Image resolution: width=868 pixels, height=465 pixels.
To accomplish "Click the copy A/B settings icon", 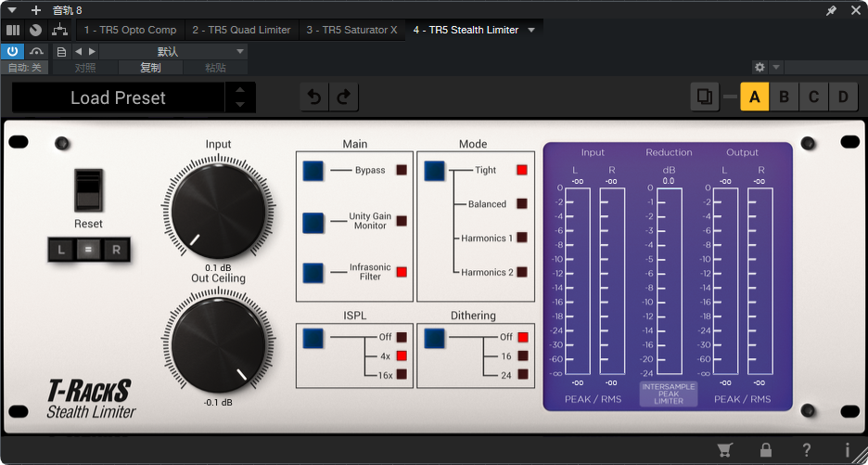I will tap(705, 97).
